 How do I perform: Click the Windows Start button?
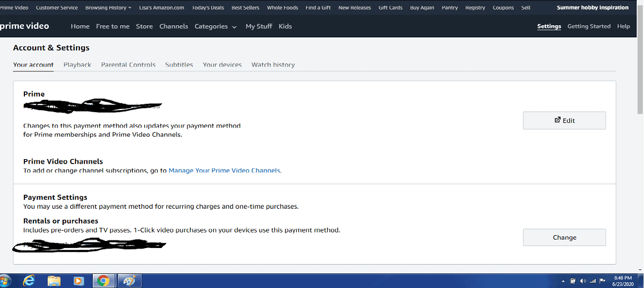pyautogui.click(x=5, y=281)
